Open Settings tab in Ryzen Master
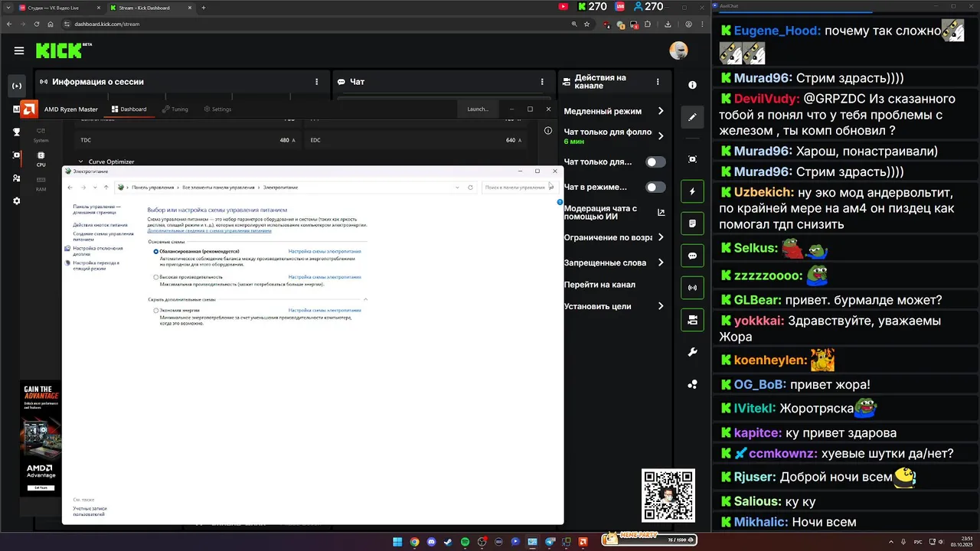Image resolution: width=980 pixels, height=551 pixels. [x=217, y=109]
